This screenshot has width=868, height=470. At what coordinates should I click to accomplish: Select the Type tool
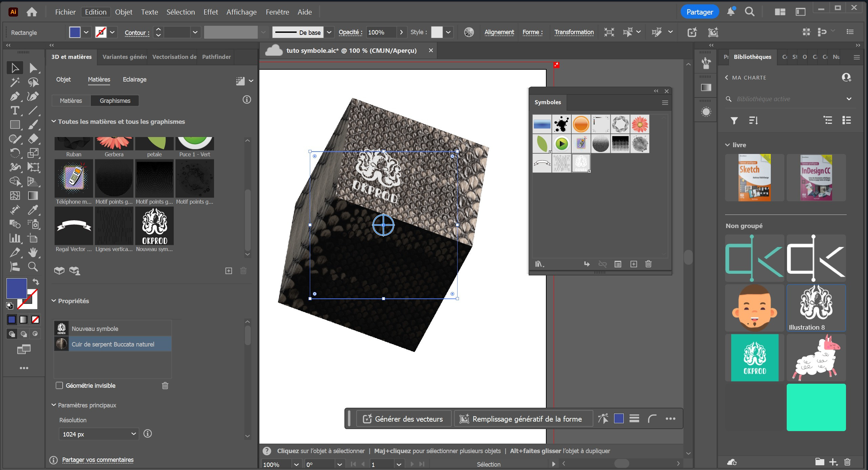point(14,111)
